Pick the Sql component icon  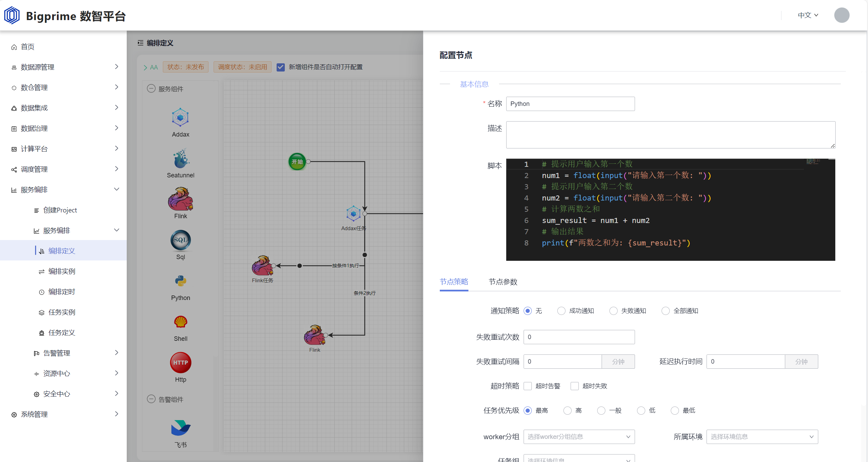[x=181, y=240]
